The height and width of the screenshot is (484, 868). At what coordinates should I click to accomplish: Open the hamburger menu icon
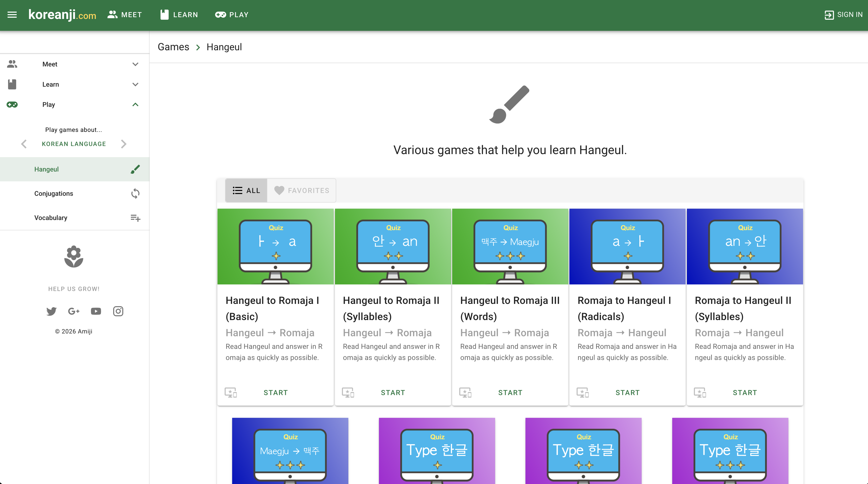pyautogui.click(x=12, y=14)
